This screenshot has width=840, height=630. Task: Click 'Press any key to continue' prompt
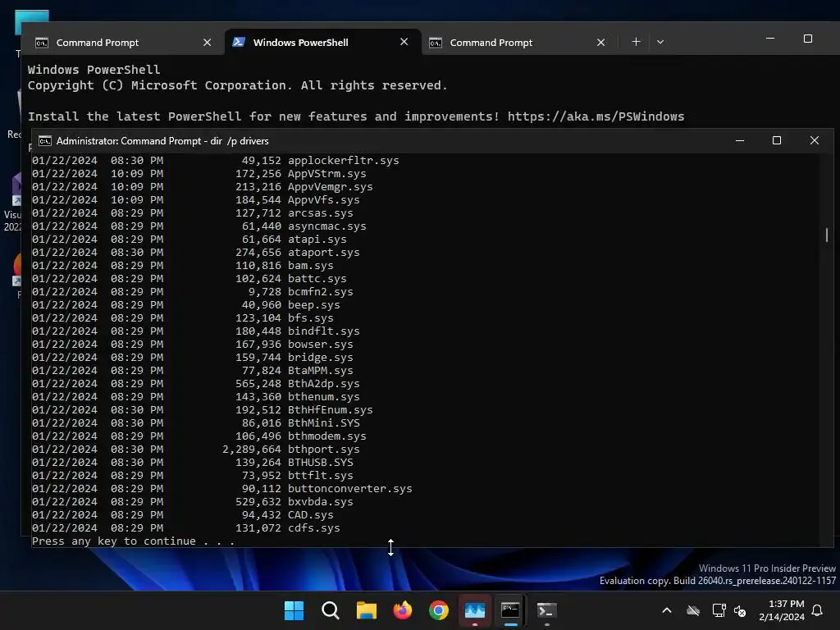coord(134,541)
